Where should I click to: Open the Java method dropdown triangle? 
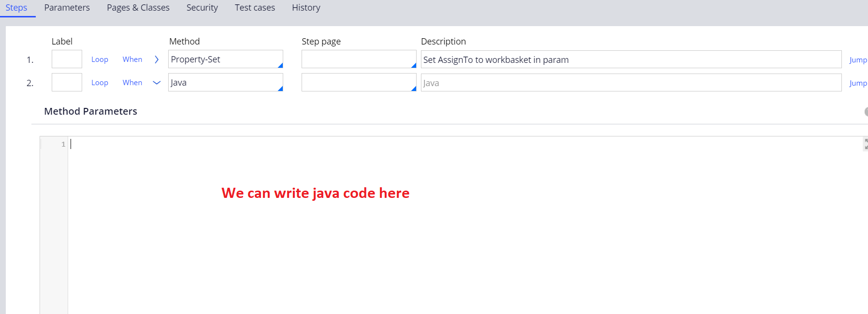280,89
